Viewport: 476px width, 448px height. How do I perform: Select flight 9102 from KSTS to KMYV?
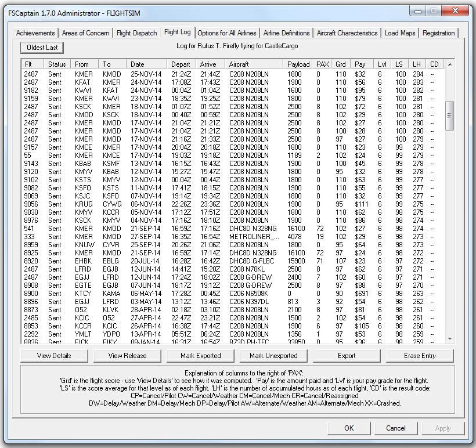pyautogui.click(x=233, y=180)
